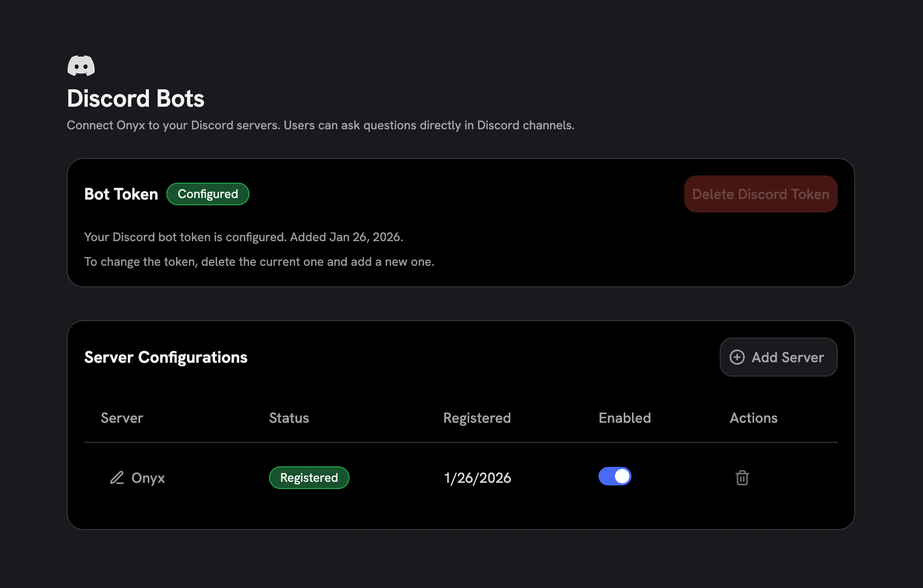Select the Onyx server name
This screenshot has height=588, width=923.
click(148, 478)
